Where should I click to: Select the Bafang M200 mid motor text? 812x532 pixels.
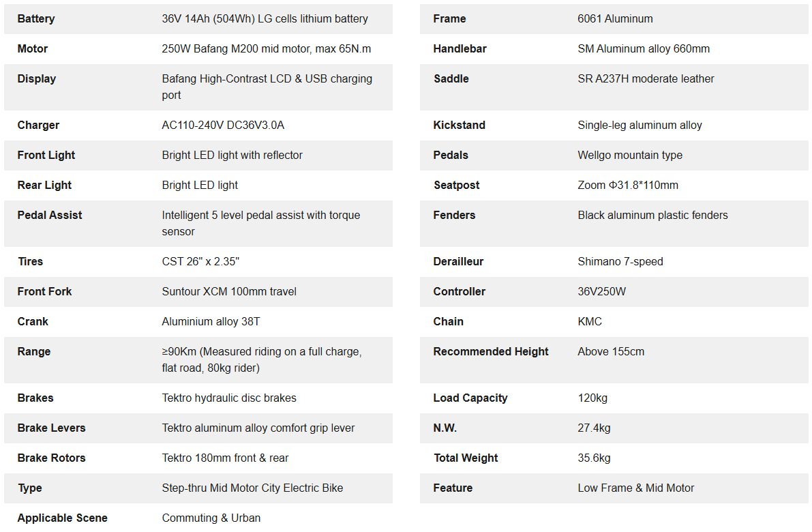point(266,49)
